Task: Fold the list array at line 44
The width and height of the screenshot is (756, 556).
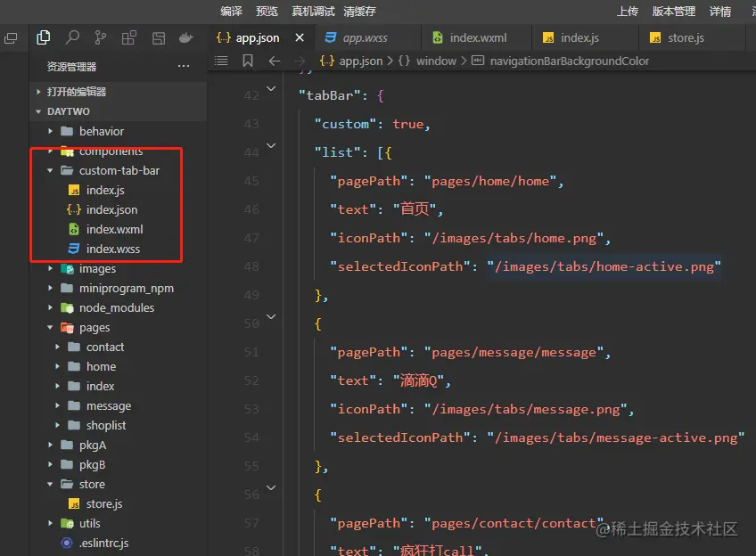Action: click(271, 145)
